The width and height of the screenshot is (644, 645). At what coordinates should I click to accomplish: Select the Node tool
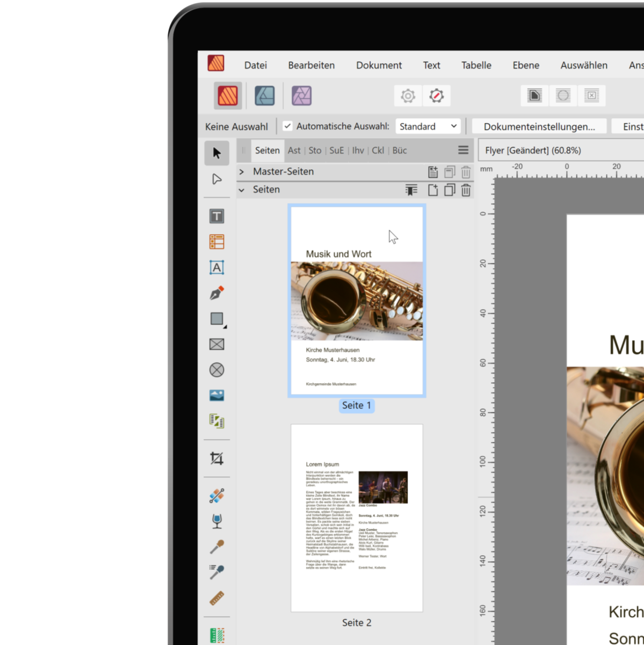pyautogui.click(x=216, y=179)
